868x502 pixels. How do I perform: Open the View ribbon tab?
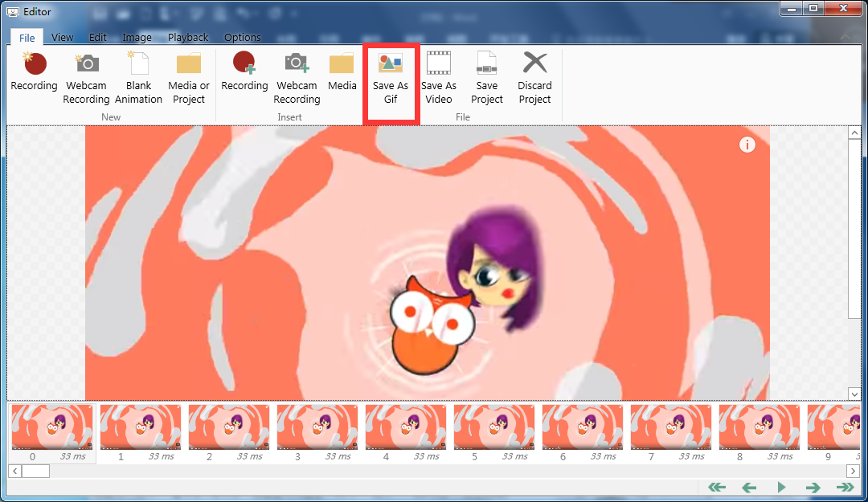[x=62, y=37]
